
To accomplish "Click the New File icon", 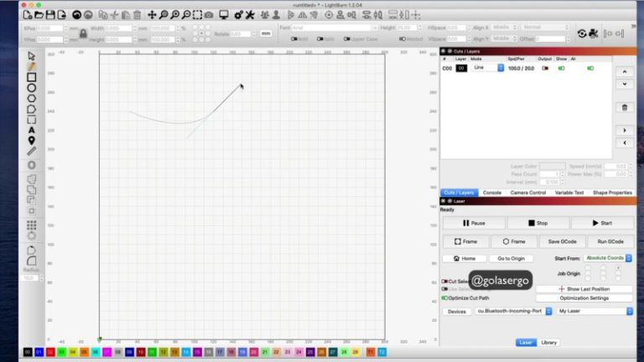I will (28, 15).
